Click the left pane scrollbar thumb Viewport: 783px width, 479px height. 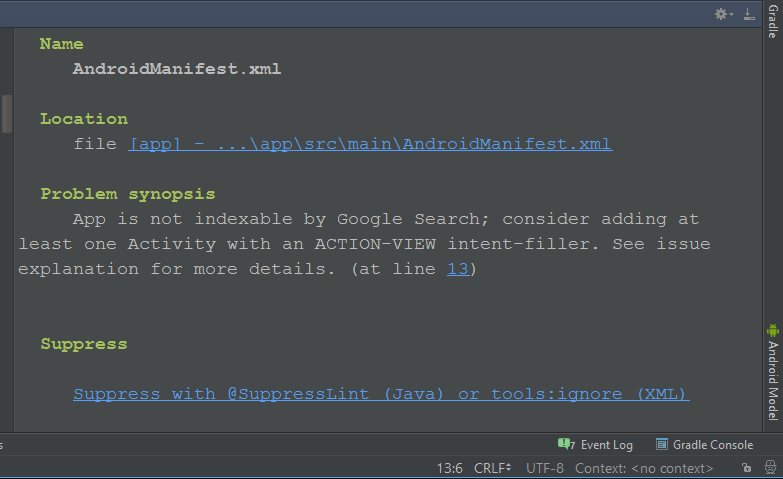6,114
